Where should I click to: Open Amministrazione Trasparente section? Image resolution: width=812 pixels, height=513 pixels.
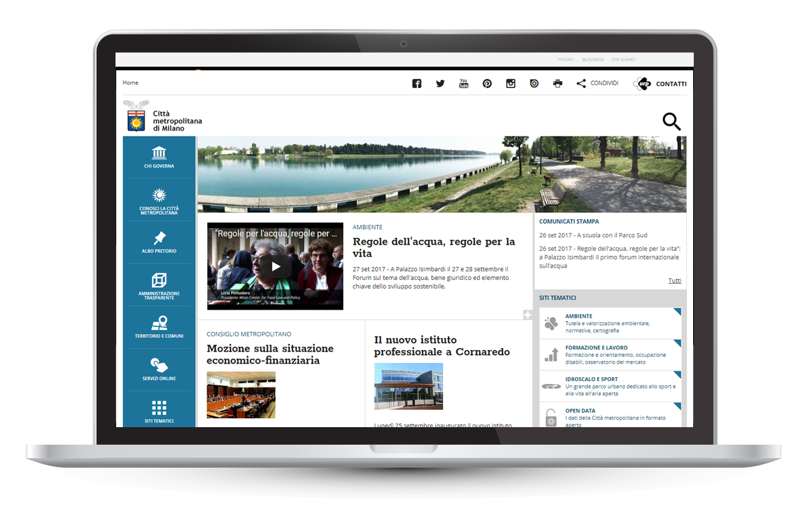159,285
